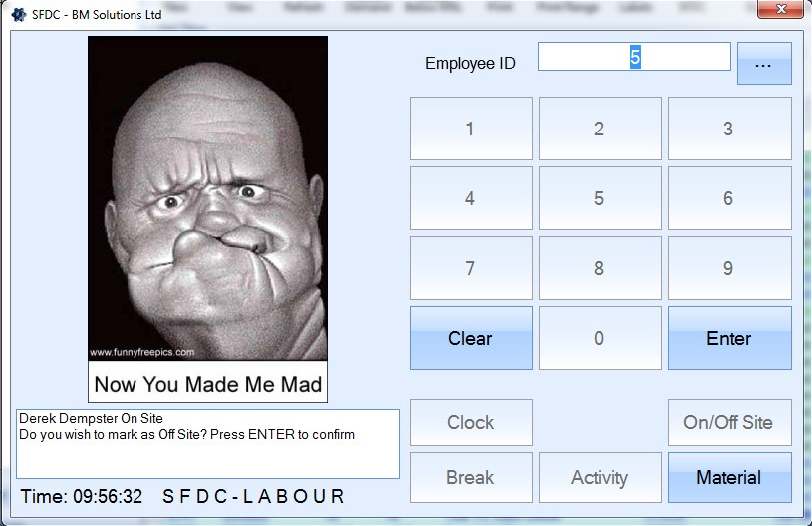The image size is (812, 526).
Task: Select the Clock button
Action: click(471, 423)
